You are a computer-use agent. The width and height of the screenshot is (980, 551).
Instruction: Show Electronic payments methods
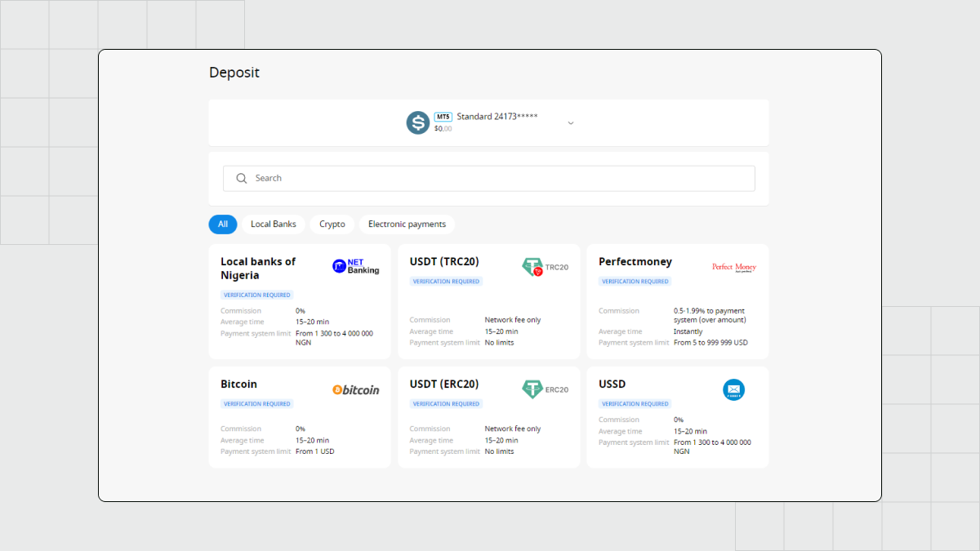tap(407, 224)
